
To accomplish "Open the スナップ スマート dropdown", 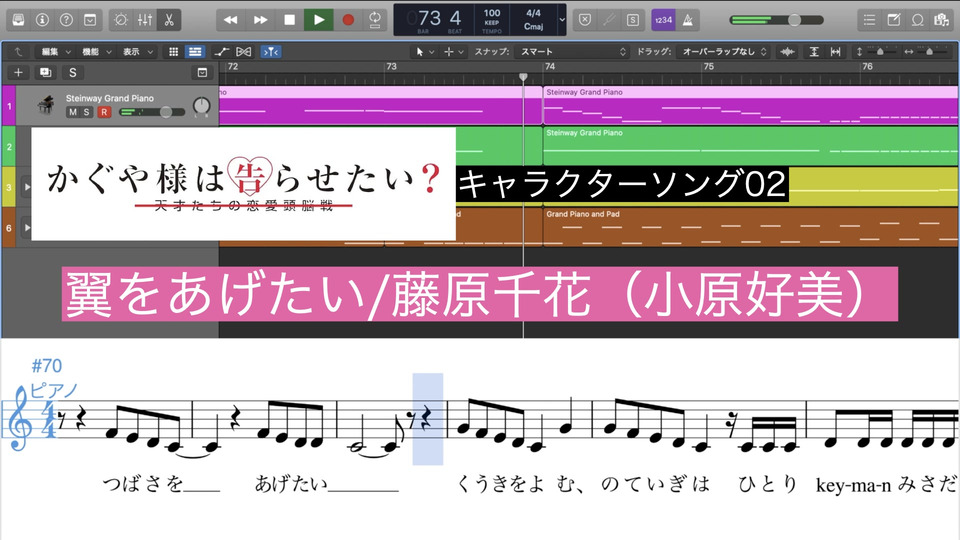I will pyautogui.click(x=572, y=52).
